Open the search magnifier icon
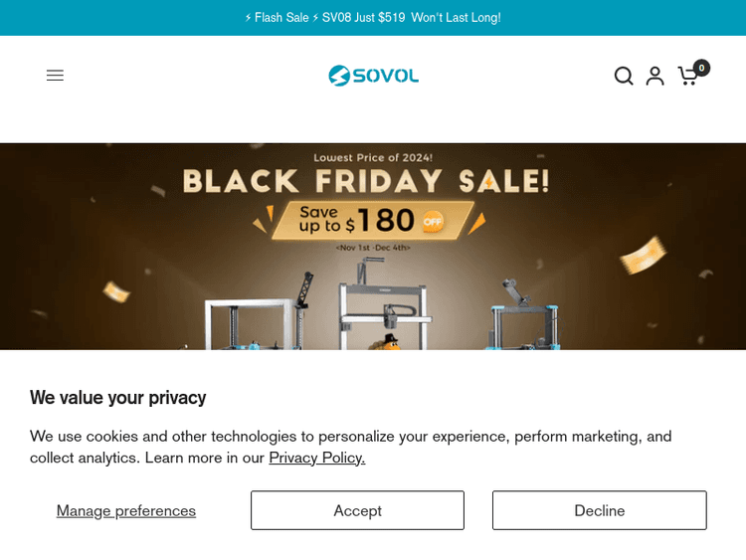The width and height of the screenshot is (746, 560). [x=624, y=76]
